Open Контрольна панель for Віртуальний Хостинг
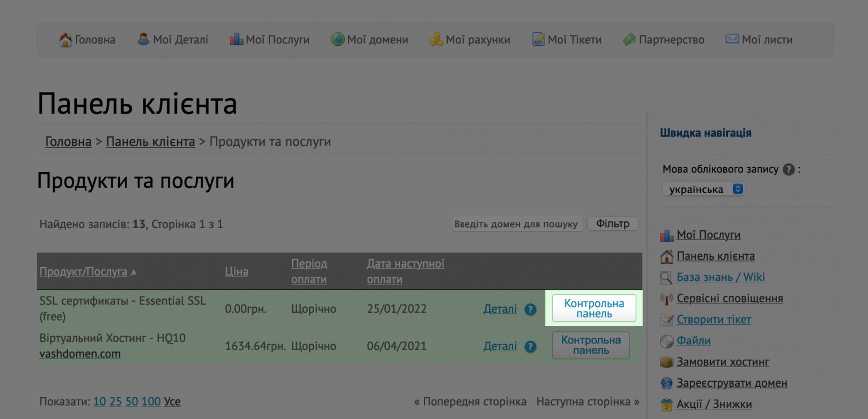 click(x=591, y=345)
